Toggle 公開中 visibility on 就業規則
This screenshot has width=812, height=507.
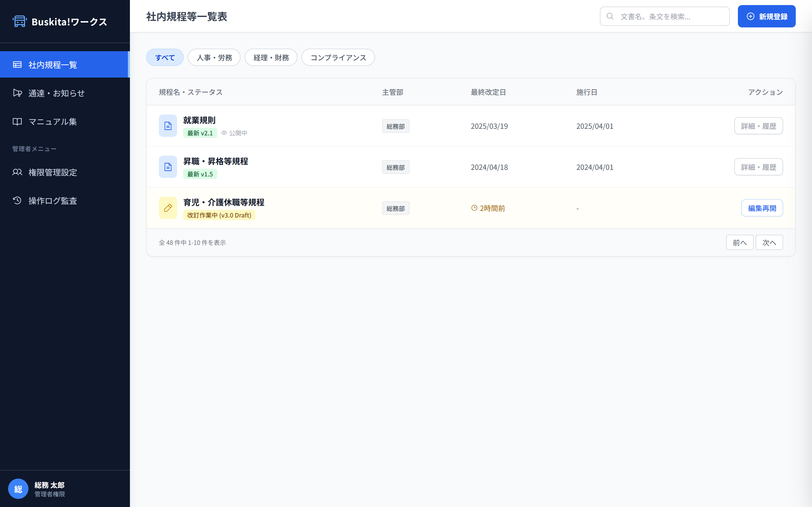pyautogui.click(x=224, y=133)
